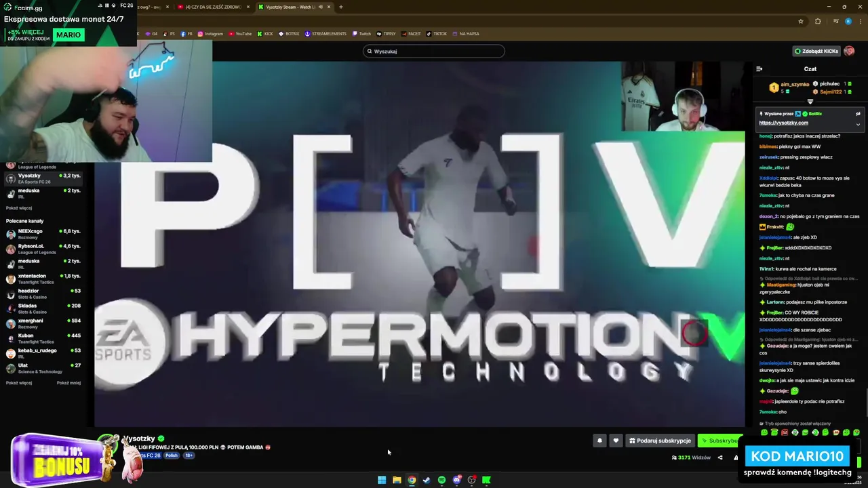Open the https://vysotzky.com pinned link
This screenshot has height=488, width=868.
click(x=783, y=123)
